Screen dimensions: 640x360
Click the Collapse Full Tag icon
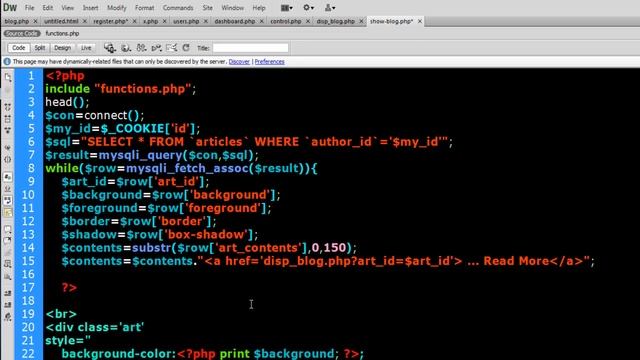click(x=8, y=107)
